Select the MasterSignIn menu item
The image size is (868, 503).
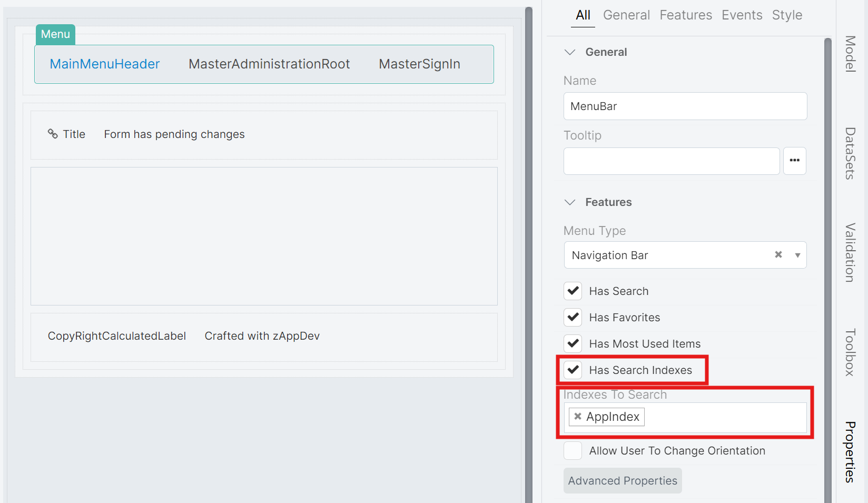click(x=419, y=64)
